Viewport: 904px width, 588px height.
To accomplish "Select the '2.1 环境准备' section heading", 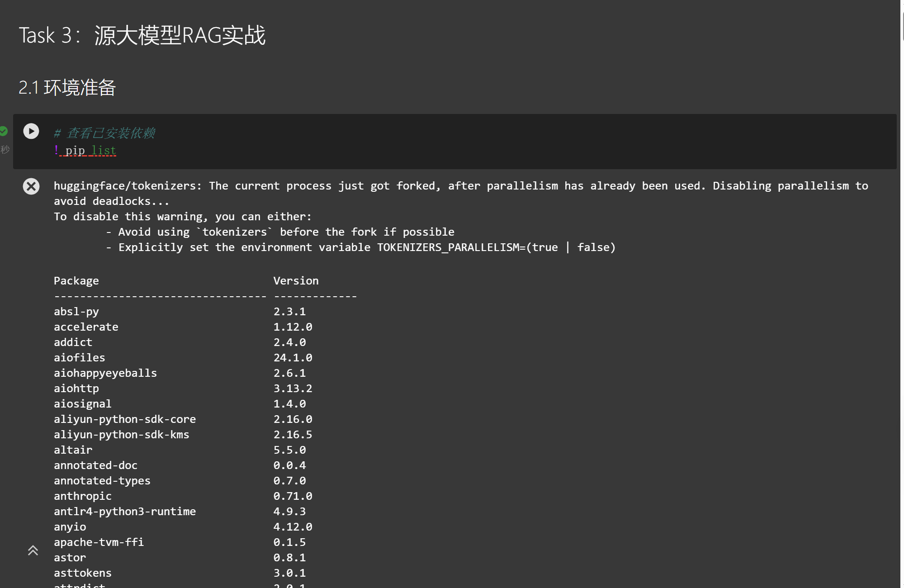I will tap(67, 87).
